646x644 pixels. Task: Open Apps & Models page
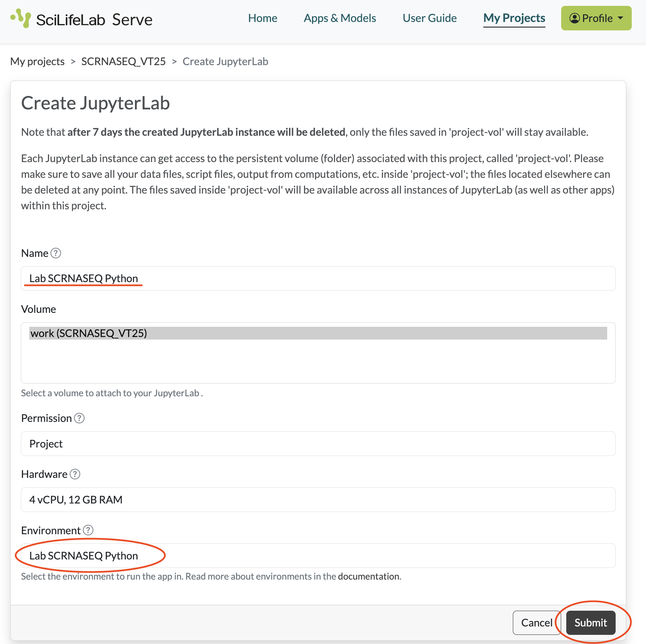(340, 18)
